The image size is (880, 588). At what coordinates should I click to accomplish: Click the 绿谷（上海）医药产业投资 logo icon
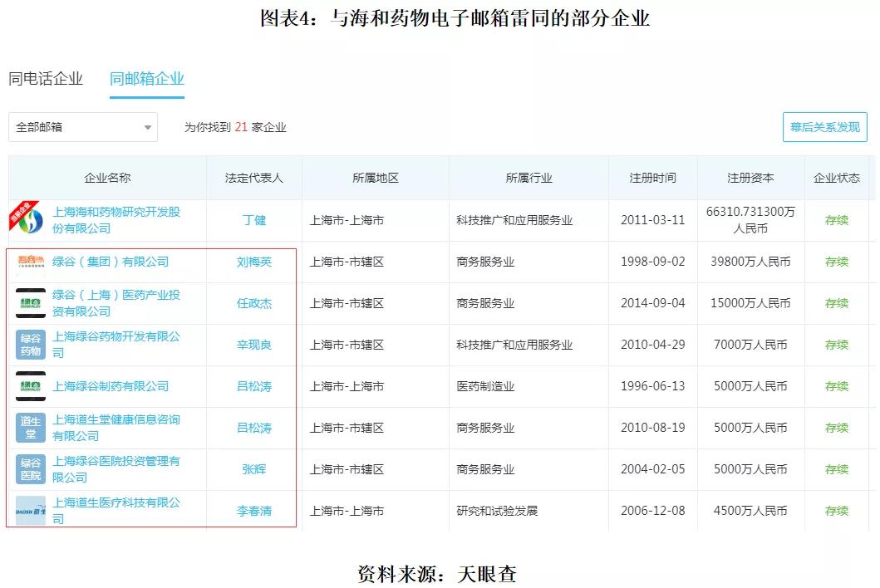[x=31, y=303]
